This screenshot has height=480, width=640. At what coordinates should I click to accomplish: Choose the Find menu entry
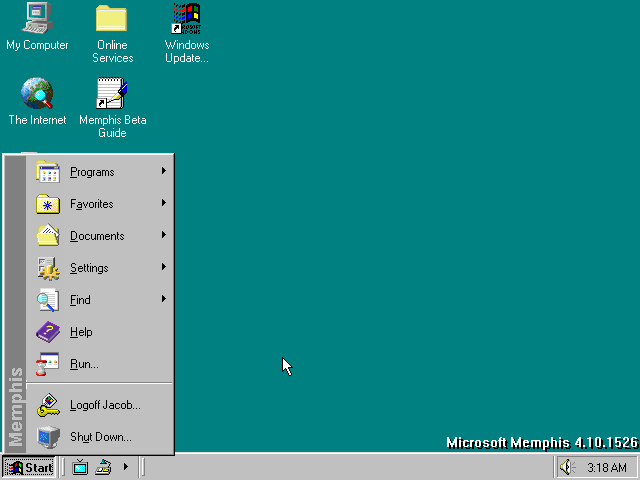(100, 300)
